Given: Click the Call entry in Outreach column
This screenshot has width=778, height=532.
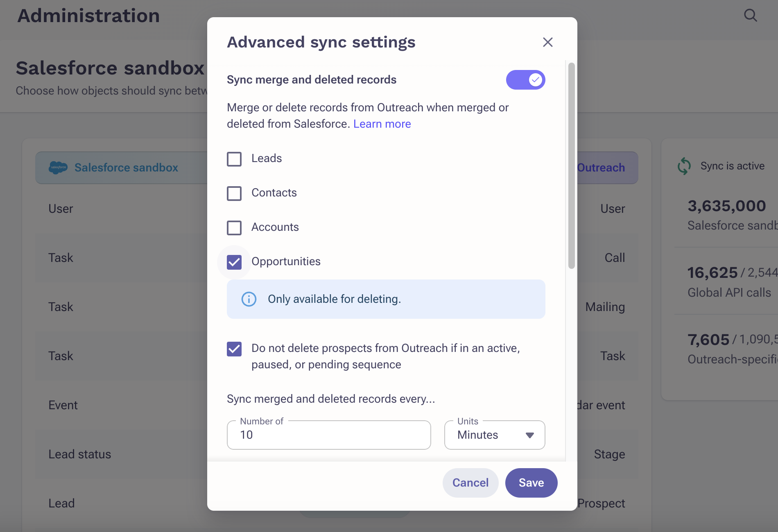Looking at the screenshot, I should pyautogui.click(x=615, y=258).
